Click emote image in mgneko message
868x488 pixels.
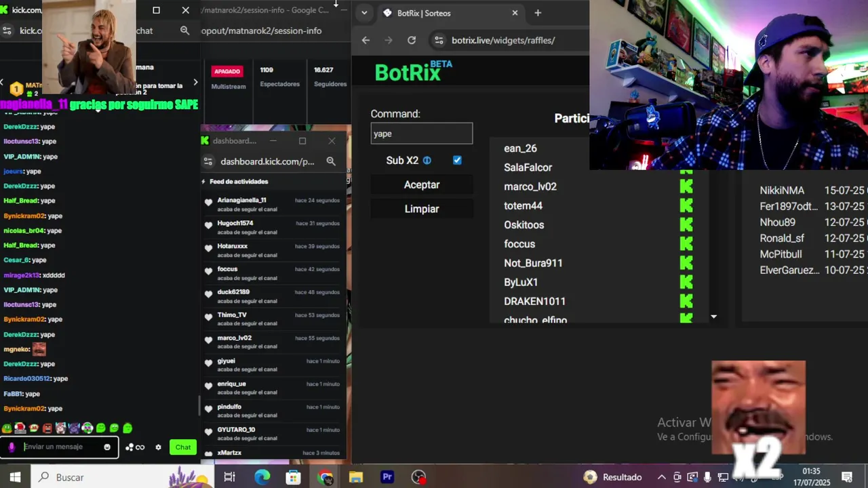click(x=39, y=349)
